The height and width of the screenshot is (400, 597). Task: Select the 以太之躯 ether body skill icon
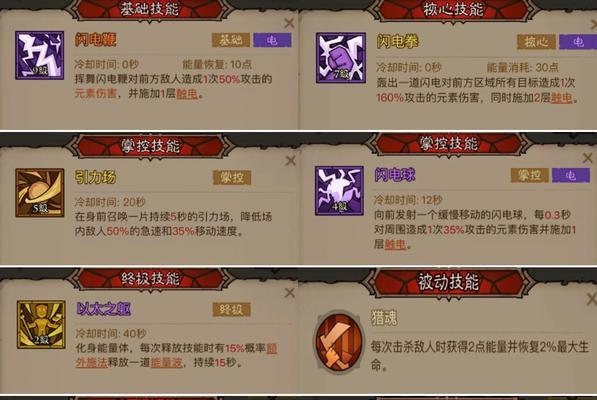click(41, 325)
